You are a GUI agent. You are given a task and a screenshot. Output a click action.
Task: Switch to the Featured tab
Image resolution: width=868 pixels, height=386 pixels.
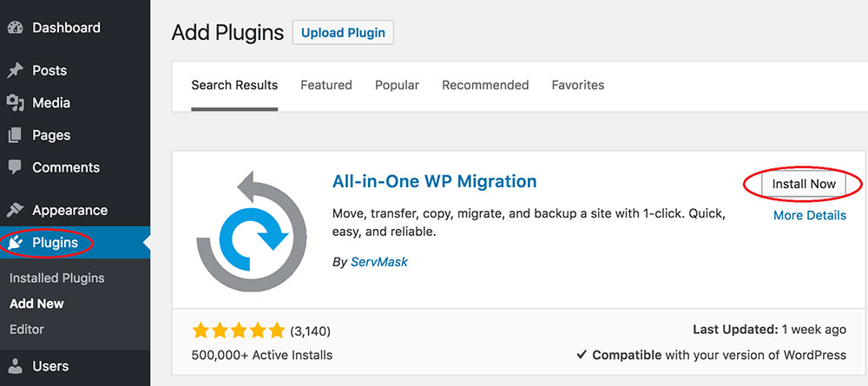tap(326, 85)
